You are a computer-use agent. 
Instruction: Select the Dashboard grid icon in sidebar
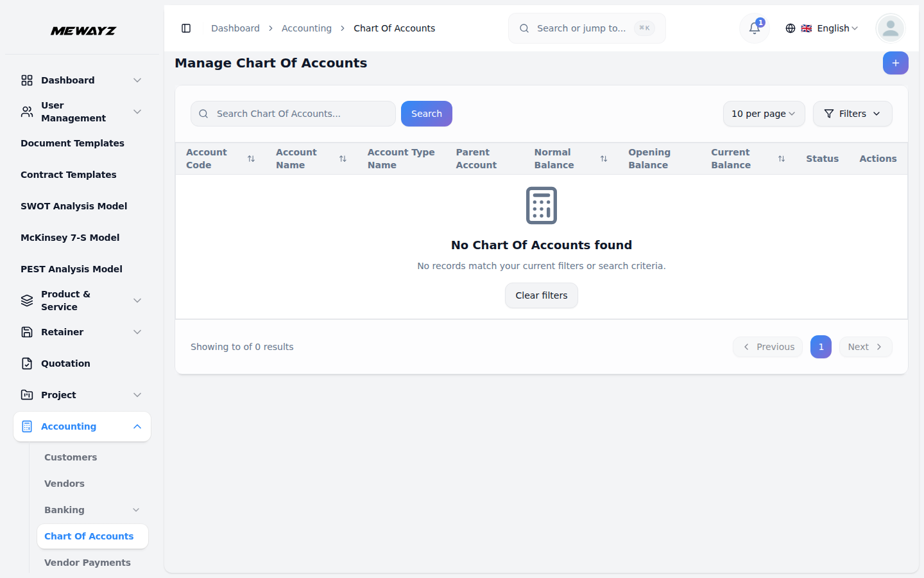(x=26, y=80)
